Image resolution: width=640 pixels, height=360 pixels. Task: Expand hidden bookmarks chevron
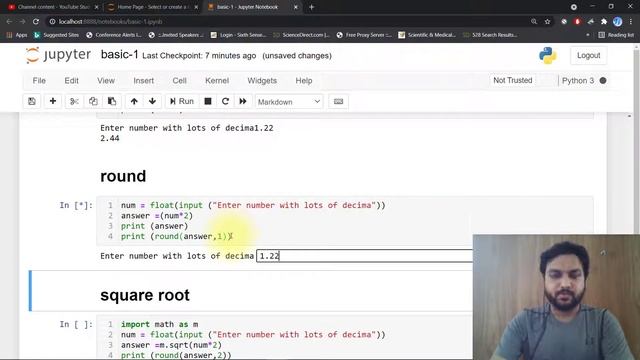coord(587,35)
